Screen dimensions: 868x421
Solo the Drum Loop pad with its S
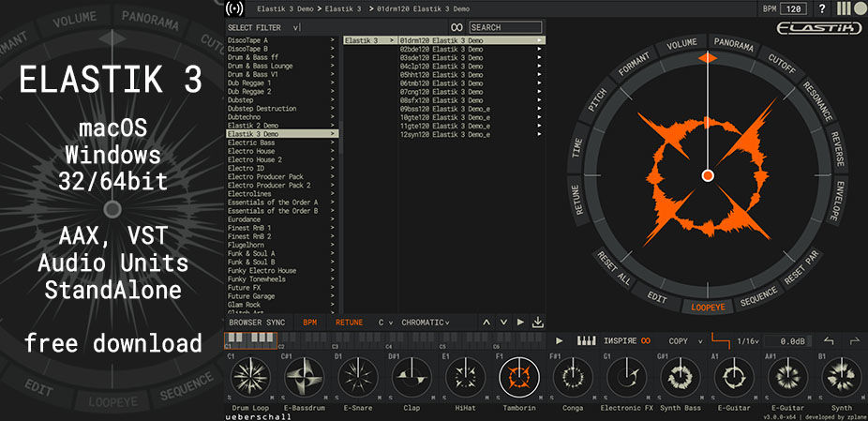(x=229, y=398)
